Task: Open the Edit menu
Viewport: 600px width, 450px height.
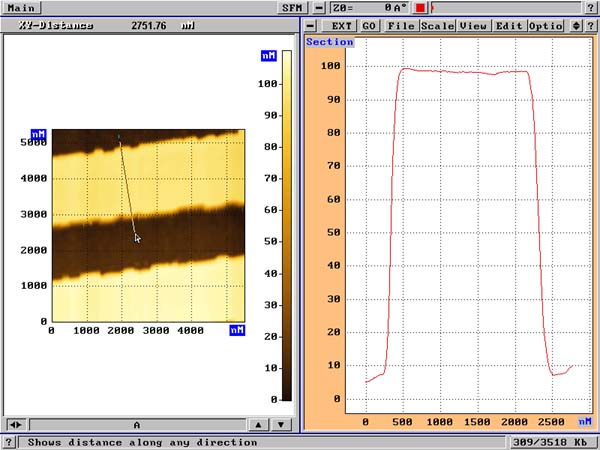Action: 510,25
